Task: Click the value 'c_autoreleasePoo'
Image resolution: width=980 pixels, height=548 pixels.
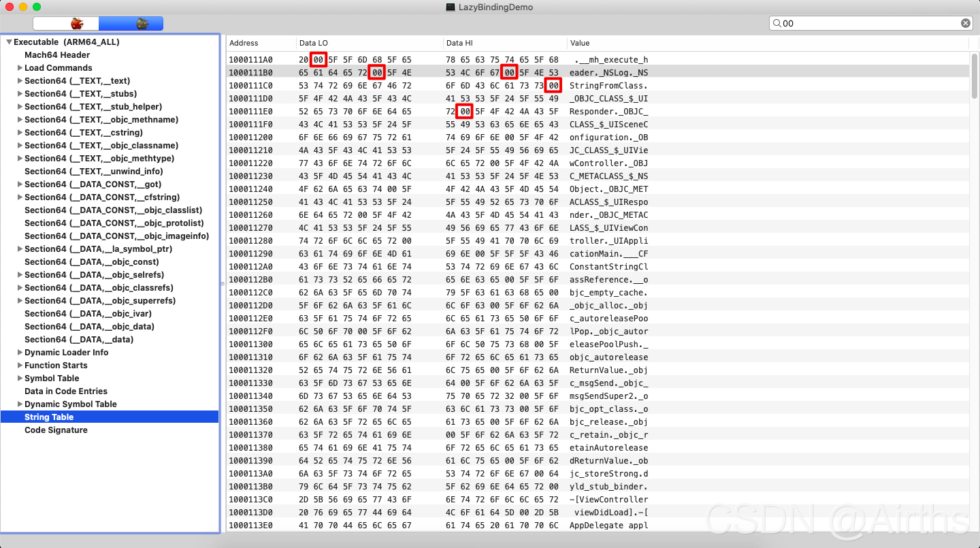Action: tap(608, 319)
